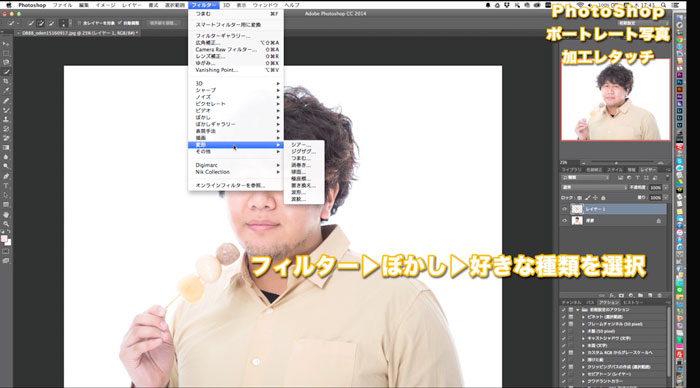Select the Zoom tool
The image size is (700, 388).
pyautogui.click(x=6, y=224)
